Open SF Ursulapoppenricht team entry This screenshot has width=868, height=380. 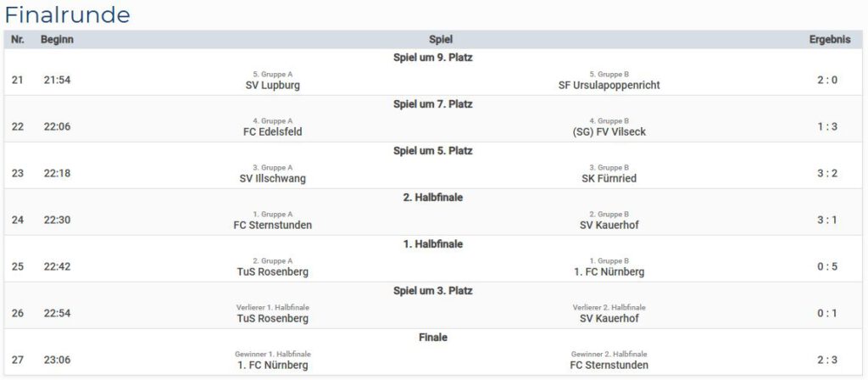(x=609, y=85)
